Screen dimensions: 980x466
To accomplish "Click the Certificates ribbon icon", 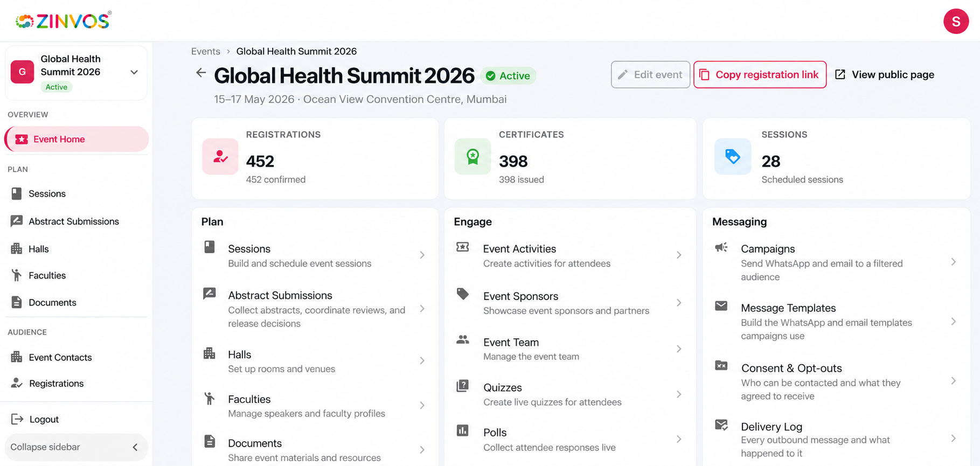I will tap(472, 156).
